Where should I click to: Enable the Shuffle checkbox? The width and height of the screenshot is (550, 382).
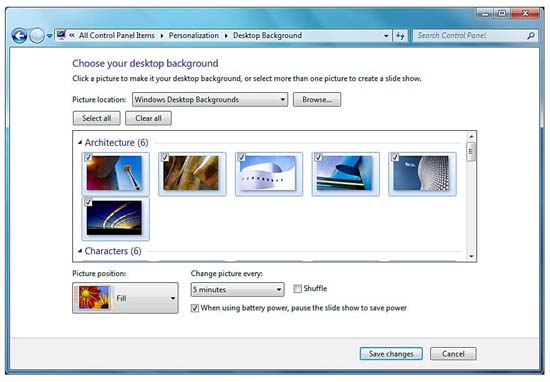point(297,289)
